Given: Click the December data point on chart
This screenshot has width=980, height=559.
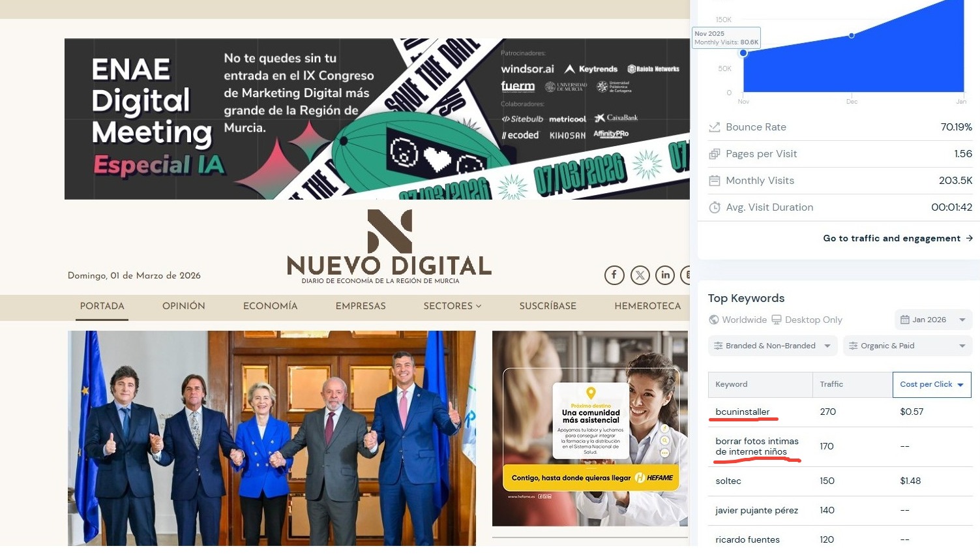Looking at the screenshot, I should click(852, 35).
